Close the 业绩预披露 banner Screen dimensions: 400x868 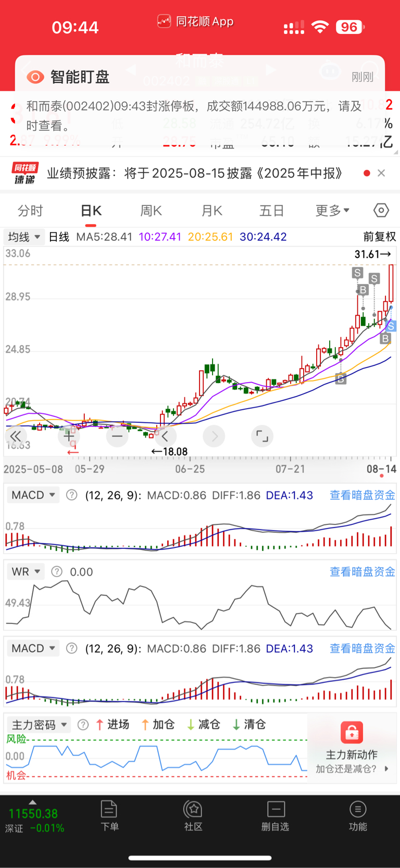(x=381, y=173)
